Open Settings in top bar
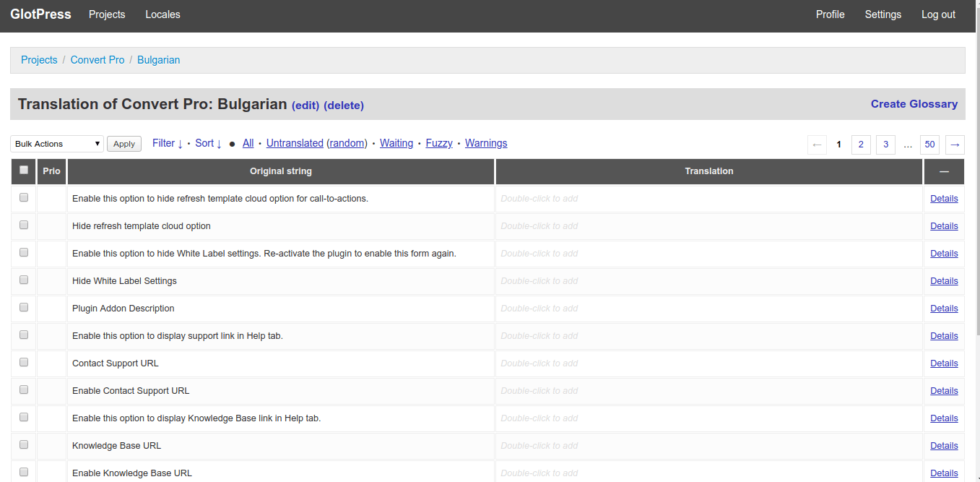The image size is (980, 482). 883,14
